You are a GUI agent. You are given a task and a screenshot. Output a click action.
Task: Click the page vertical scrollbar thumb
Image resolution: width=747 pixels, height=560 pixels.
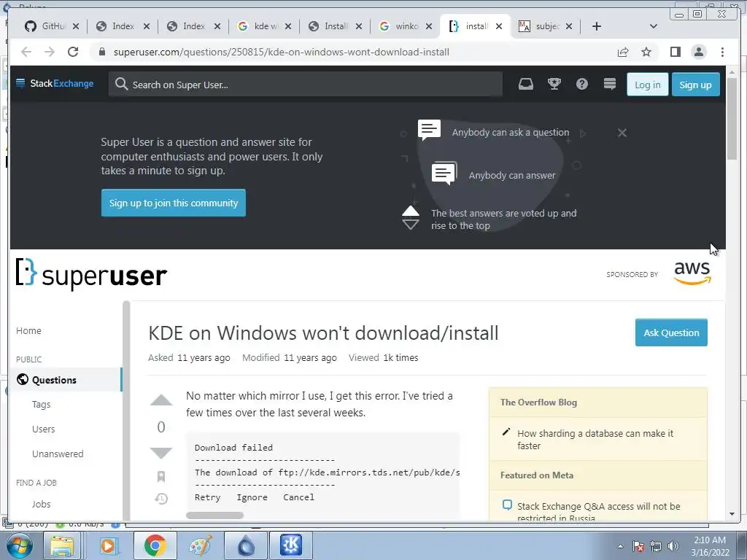pyautogui.click(x=732, y=118)
